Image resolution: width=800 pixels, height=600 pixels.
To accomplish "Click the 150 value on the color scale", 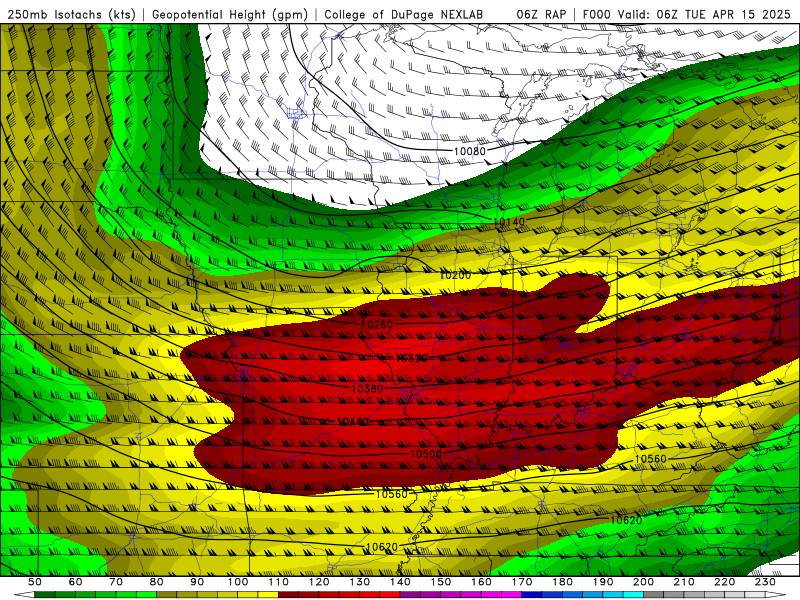I will coord(441,582).
